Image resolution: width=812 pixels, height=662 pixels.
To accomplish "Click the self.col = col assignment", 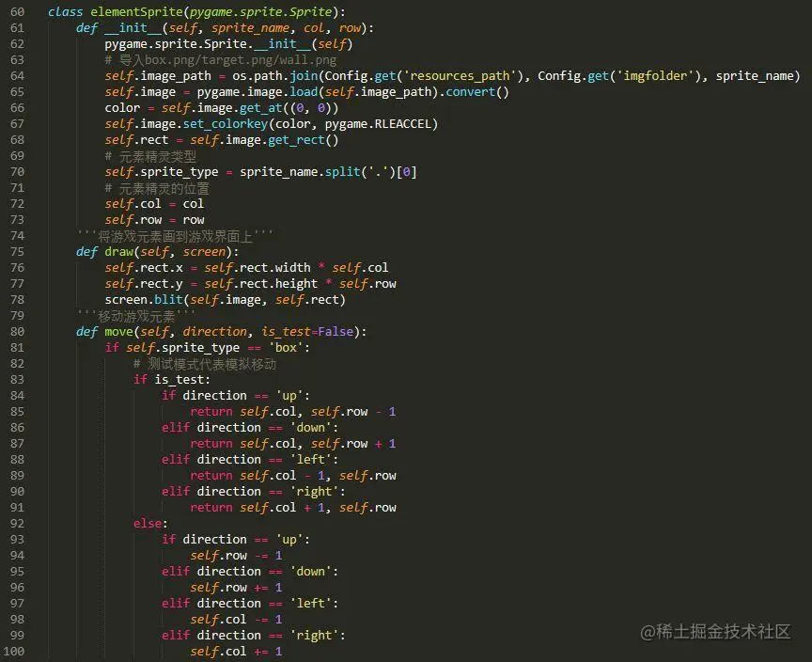I will [x=154, y=204].
